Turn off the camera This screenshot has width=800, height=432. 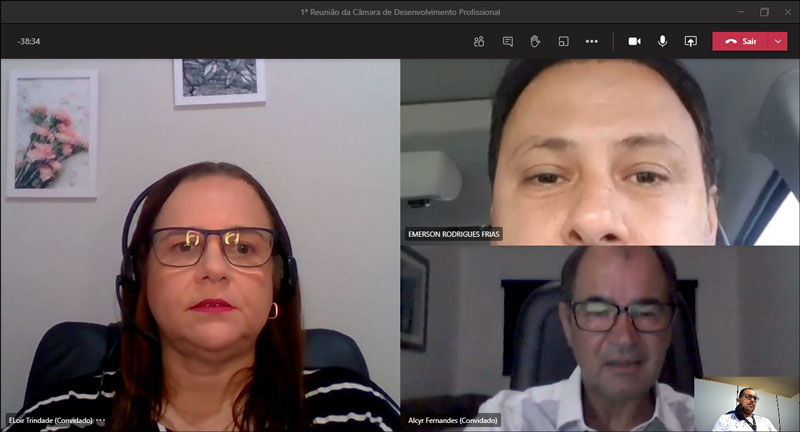click(634, 41)
